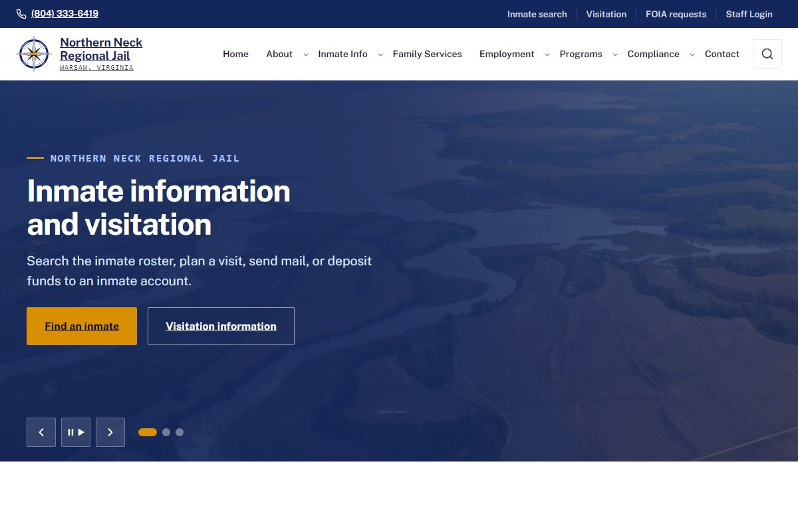The image size is (798, 532).
Task: Expand the Compliance submenu chevron
Action: tap(692, 55)
